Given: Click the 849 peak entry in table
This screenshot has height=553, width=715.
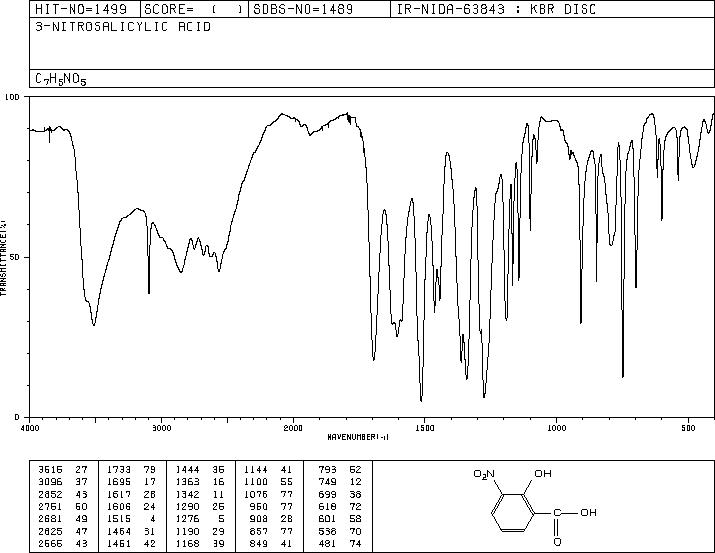Looking at the screenshot, I should coord(272,544).
